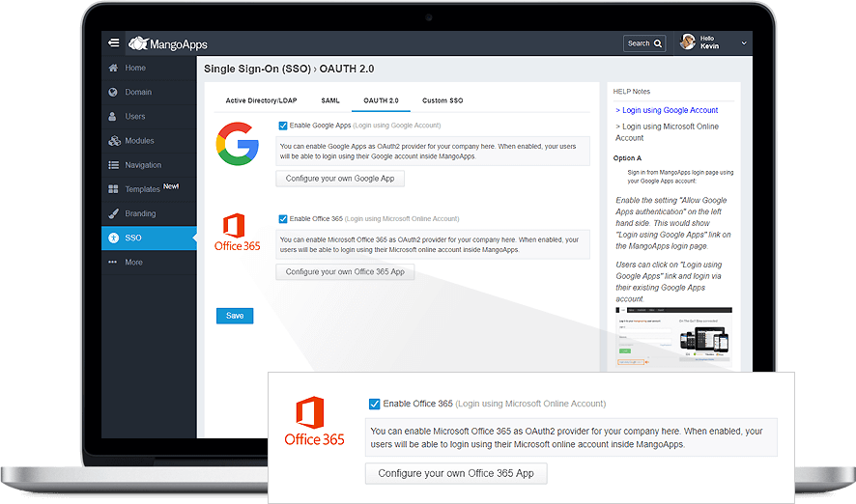Click the Hello Kevin greeting text

[710, 42]
